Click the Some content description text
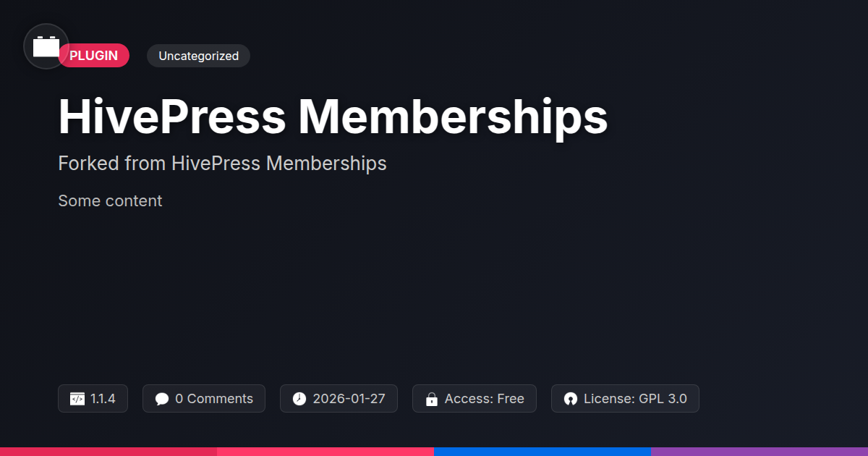This screenshot has width=868, height=456. pyautogui.click(x=110, y=200)
